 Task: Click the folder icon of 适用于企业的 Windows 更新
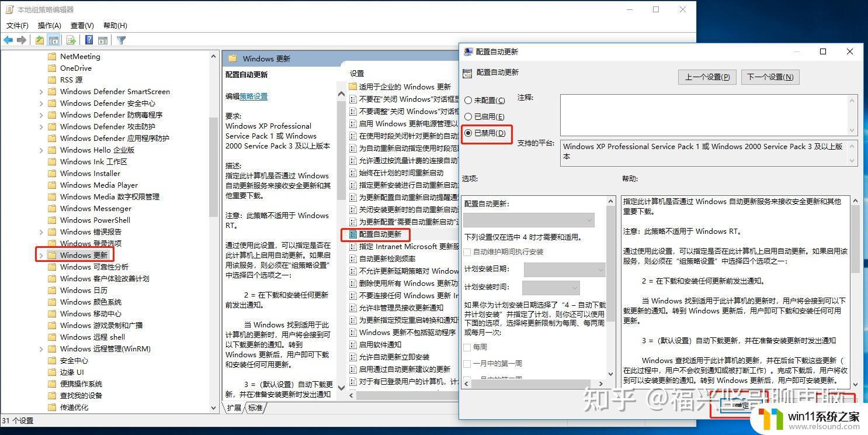coord(352,87)
